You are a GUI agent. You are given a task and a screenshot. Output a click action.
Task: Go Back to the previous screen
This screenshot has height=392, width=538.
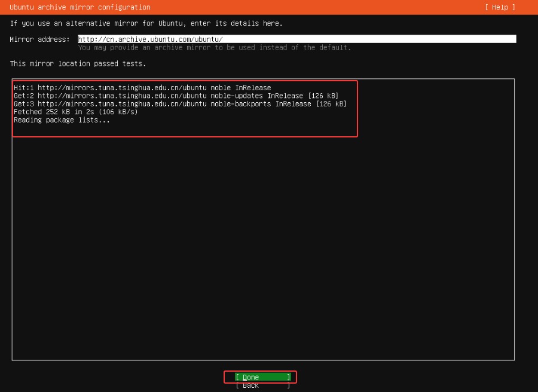[262, 386]
